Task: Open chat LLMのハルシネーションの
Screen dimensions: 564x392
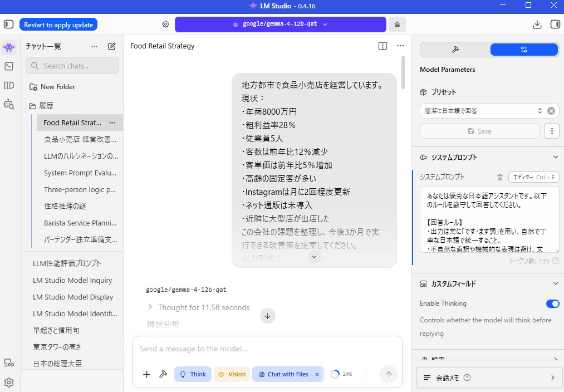Action: tap(80, 156)
